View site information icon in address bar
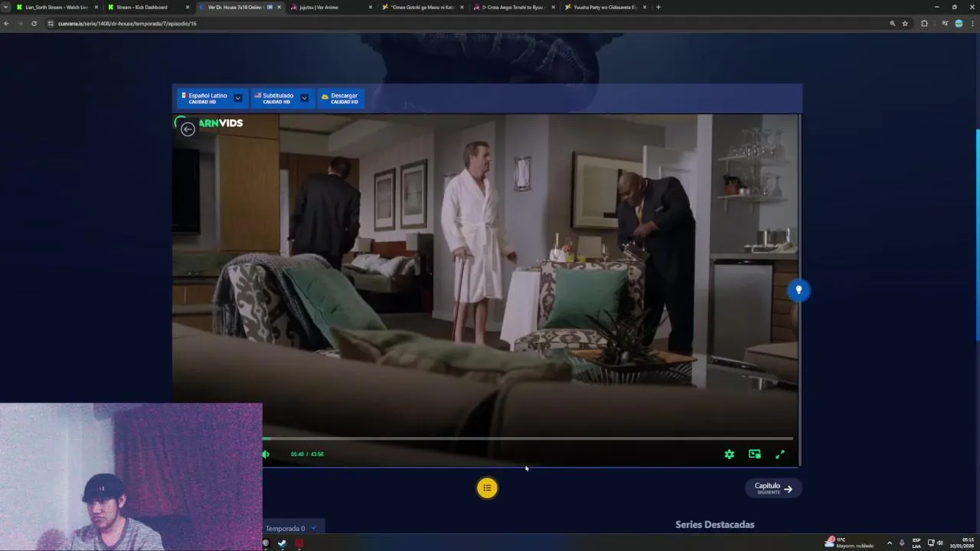The image size is (980, 551). [51, 24]
